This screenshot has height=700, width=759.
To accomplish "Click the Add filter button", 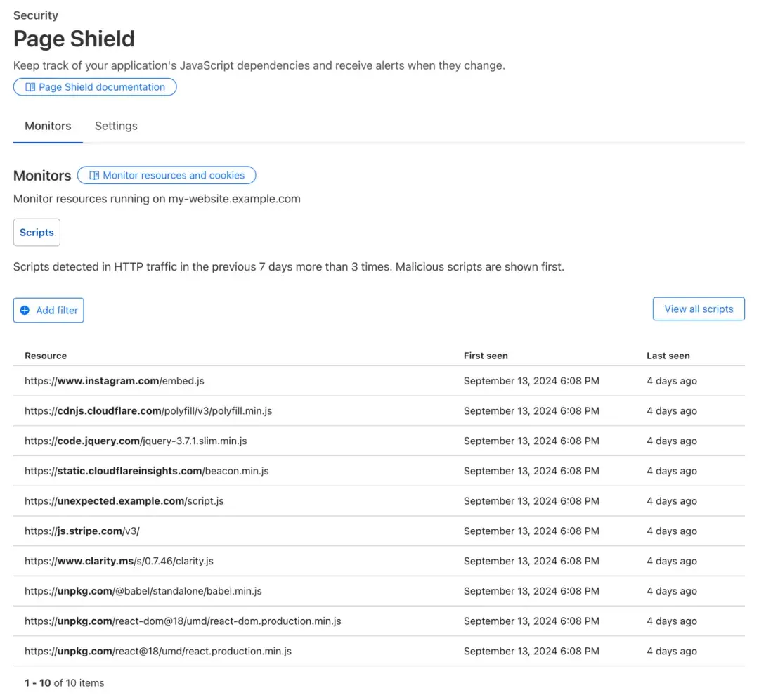I will pos(48,310).
